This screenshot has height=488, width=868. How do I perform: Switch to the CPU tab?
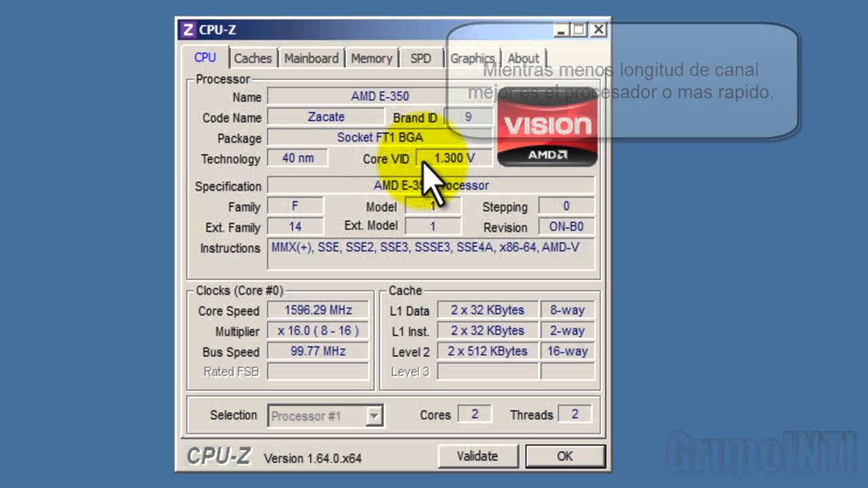pos(205,58)
